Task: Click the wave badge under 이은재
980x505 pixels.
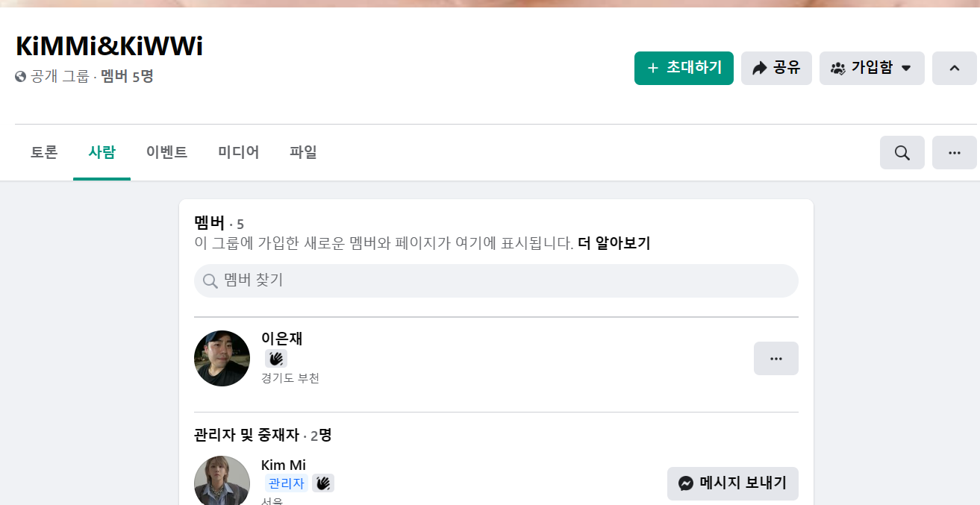Action: tap(275, 358)
